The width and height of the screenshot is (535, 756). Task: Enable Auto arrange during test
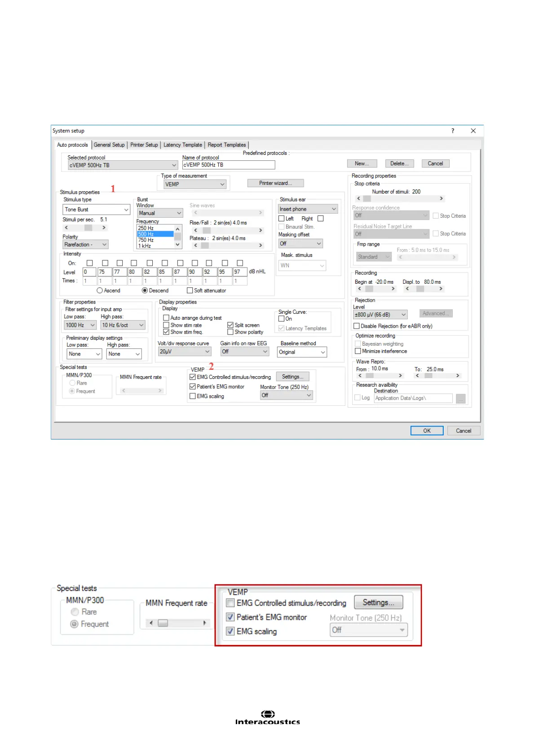tap(166, 318)
